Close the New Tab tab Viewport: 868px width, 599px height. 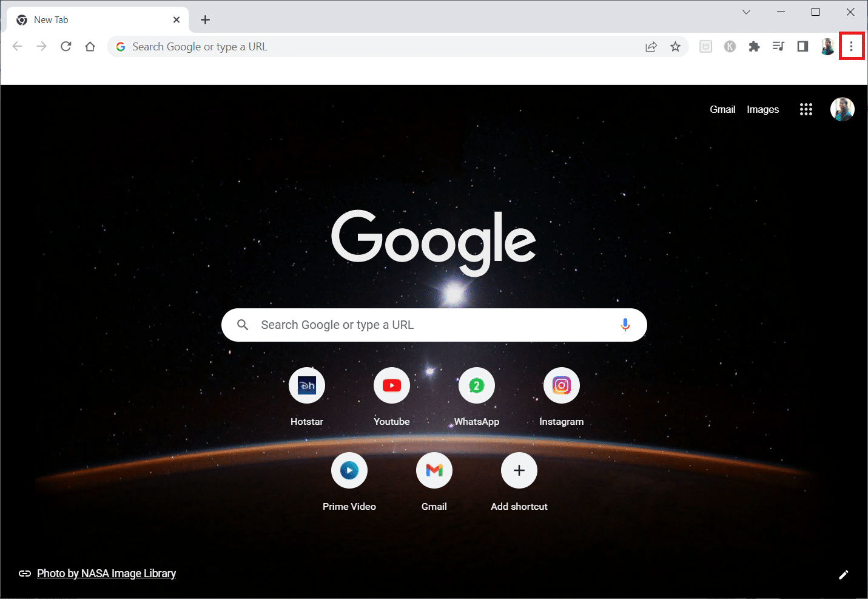177,20
